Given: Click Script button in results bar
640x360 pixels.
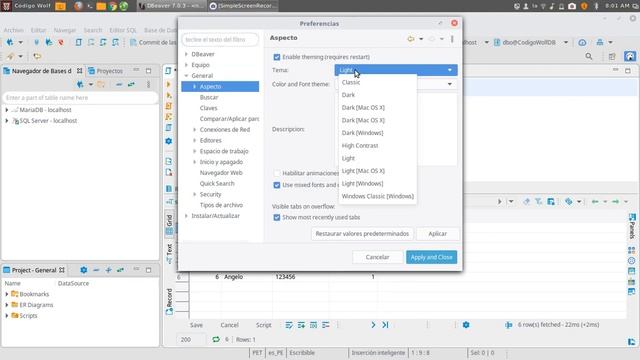Looking at the screenshot, I should tap(263, 325).
